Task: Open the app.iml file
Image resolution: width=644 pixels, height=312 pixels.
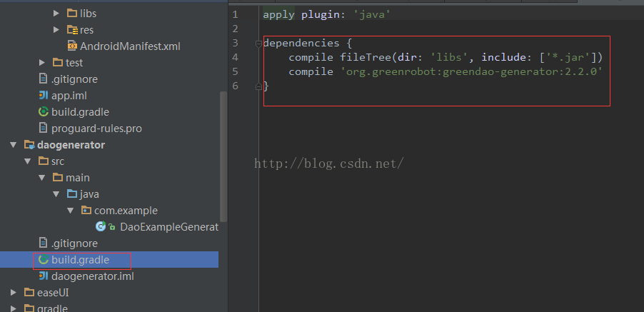Action: 69,96
